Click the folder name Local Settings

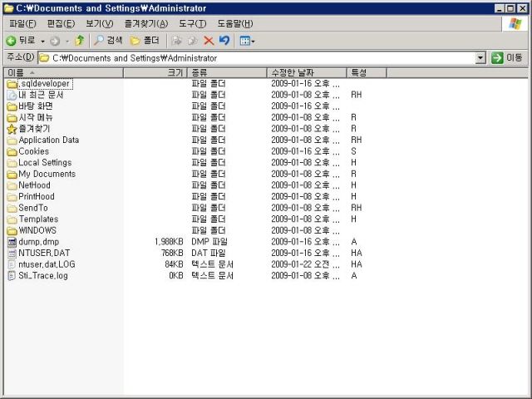[45, 163]
